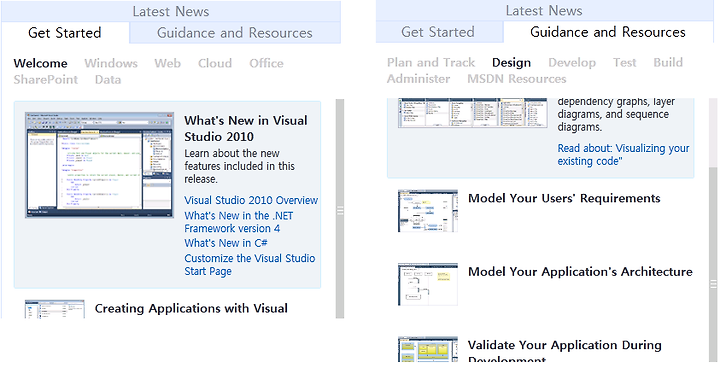Click the Model Your Application's Architecture thumbnail
Screen dimensions: 720x368
pyautogui.click(x=428, y=284)
